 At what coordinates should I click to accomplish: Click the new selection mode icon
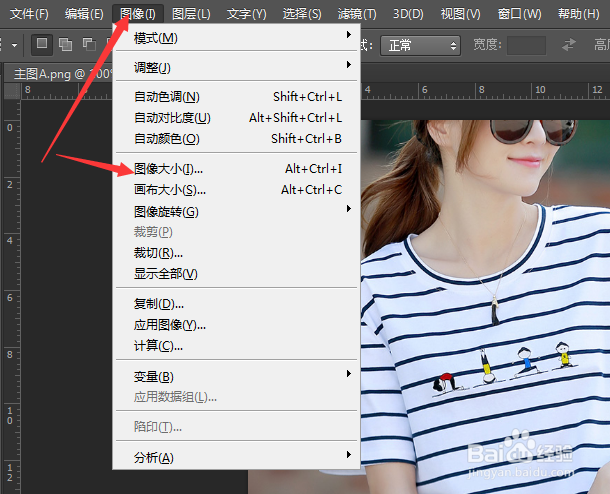point(42,44)
